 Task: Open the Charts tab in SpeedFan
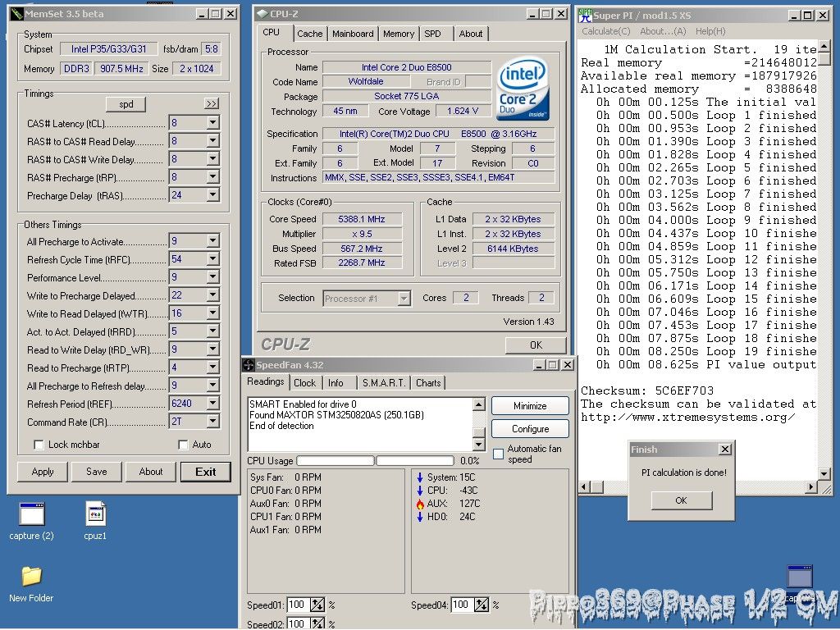(428, 383)
